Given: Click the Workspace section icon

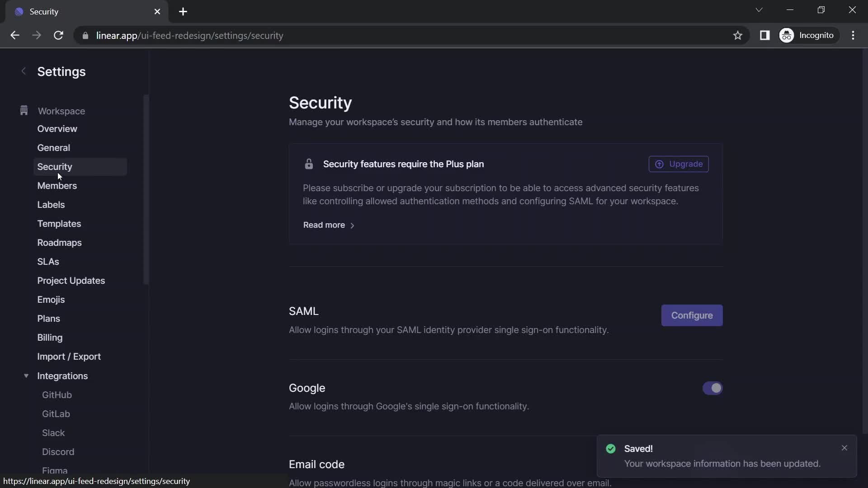Looking at the screenshot, I should 24,111.
